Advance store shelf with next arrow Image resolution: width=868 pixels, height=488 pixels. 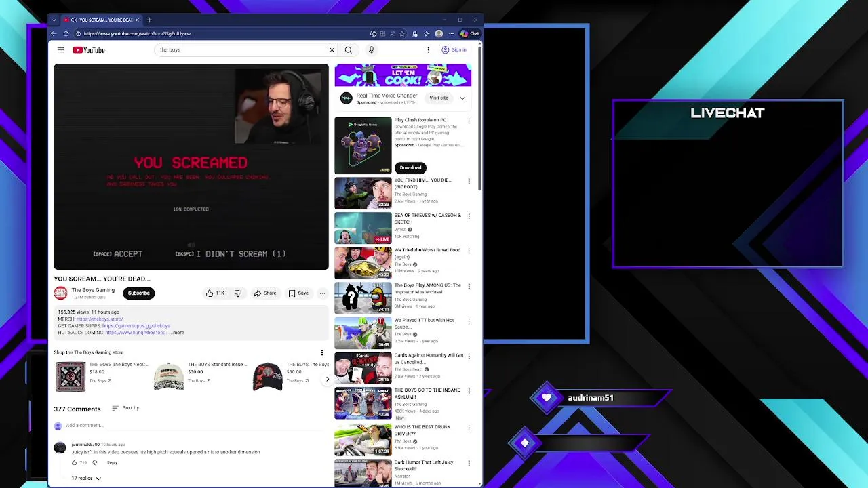328,379
